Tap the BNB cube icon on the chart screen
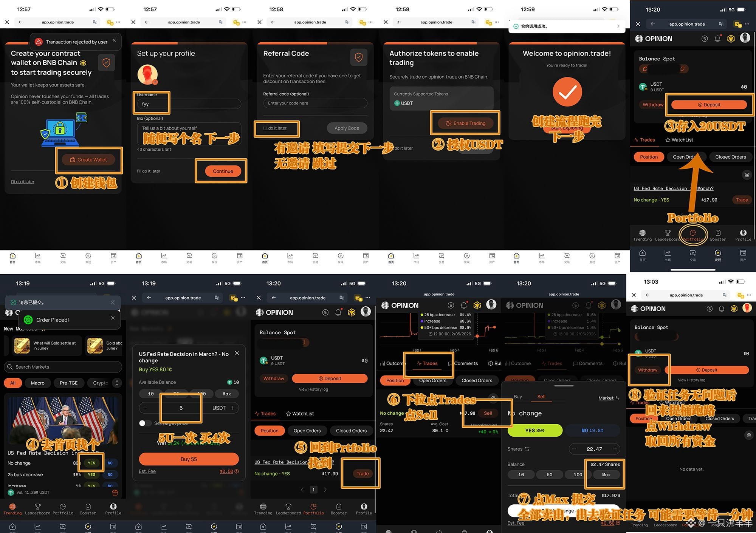This screenshot has height=533, width=756. tap(477, 305)
